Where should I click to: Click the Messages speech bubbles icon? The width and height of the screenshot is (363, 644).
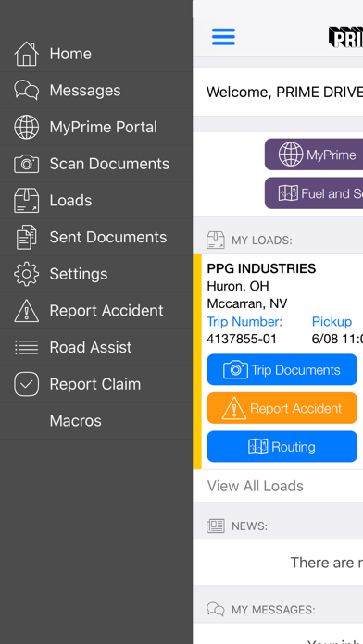(x=26, y=91)
